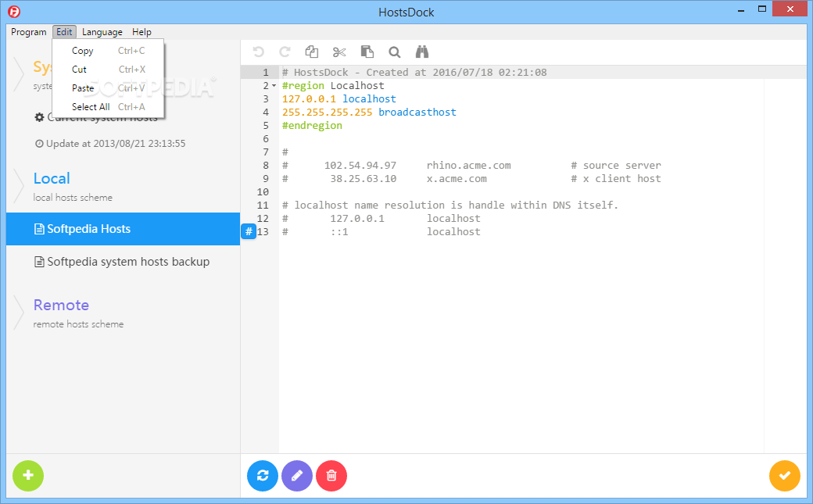Choose Paste from the Edit menu
Viewport: 813px width, 504px height.
coord(108,88)
